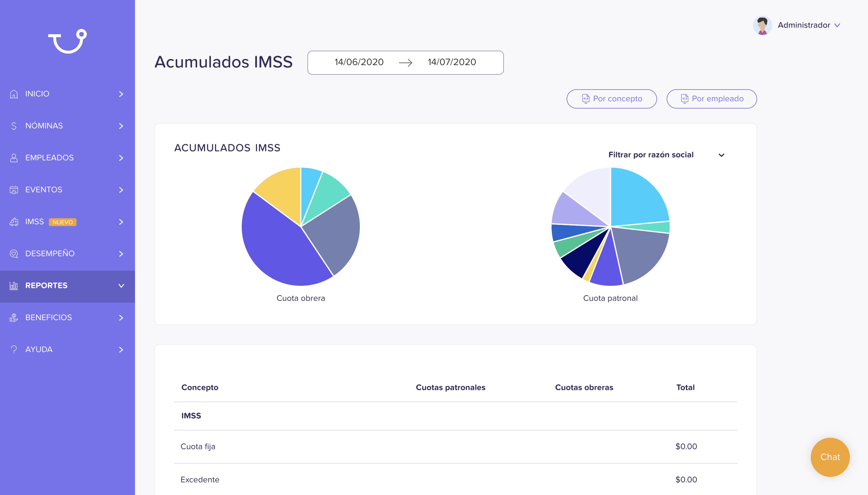This screenshot has width=868, height=495.
Task: Expand the Nóminas menu chevron
Action: pos(121,126)
